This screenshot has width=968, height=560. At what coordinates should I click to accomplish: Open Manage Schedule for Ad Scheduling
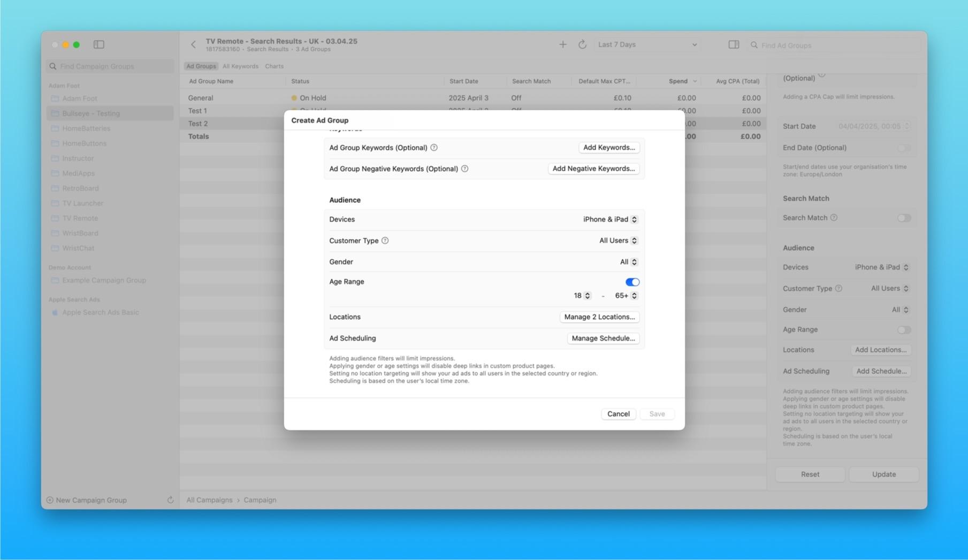tap(603, 339)
